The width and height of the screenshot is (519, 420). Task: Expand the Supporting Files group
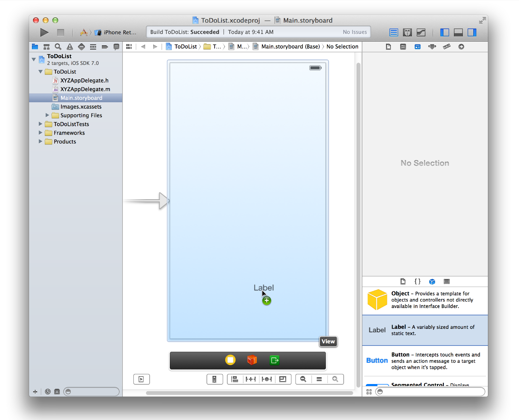point(47,115)
